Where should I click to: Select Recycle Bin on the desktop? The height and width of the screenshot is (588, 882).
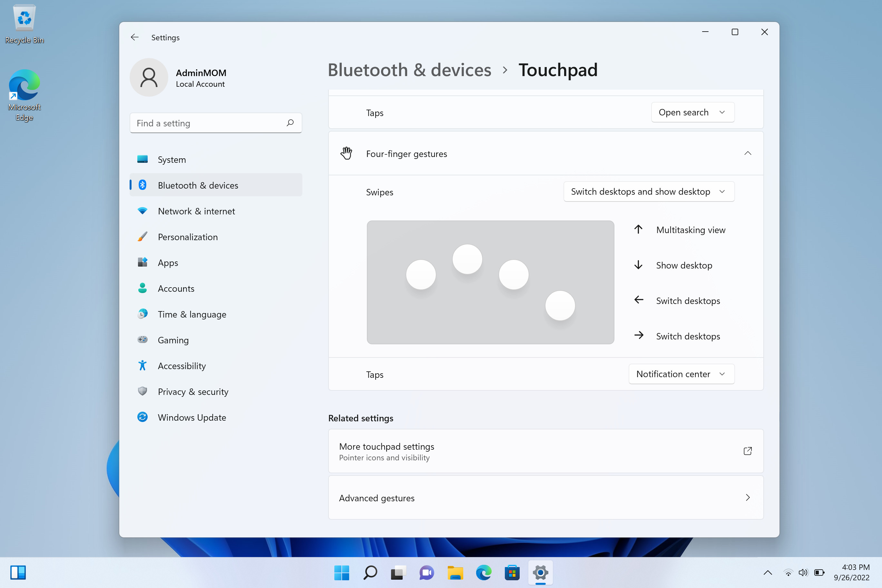pos(24,25)
